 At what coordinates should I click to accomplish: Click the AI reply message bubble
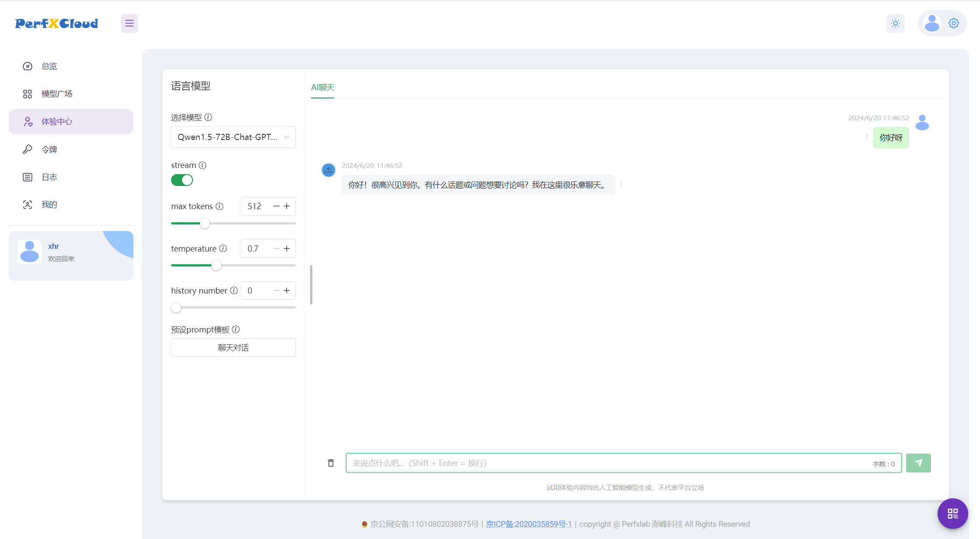478,185
